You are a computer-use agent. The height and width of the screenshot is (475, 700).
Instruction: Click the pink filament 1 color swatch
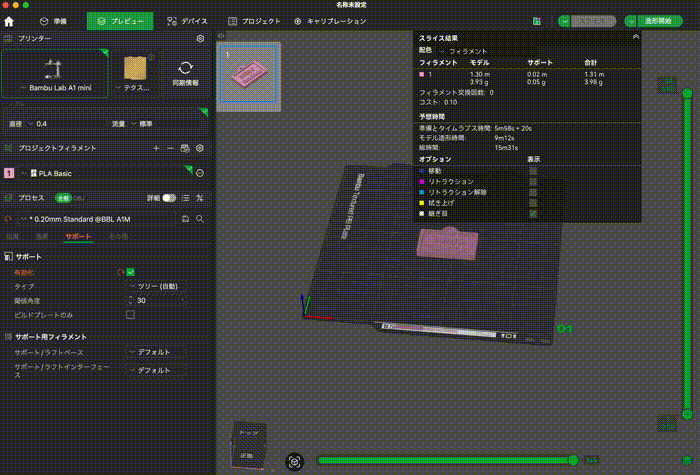tap(9, 173)
